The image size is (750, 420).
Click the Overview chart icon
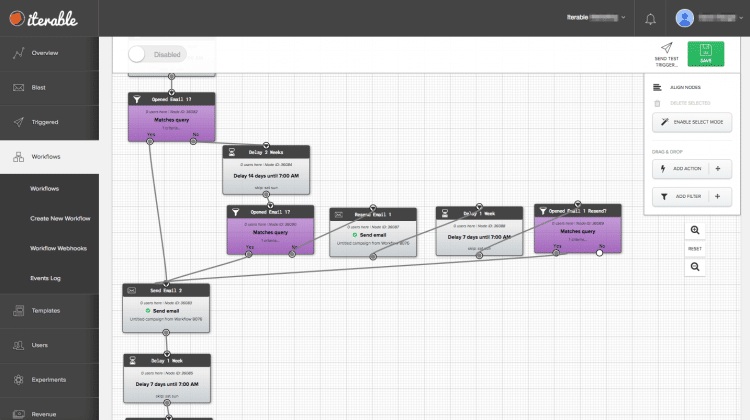[x=19, y=53]
